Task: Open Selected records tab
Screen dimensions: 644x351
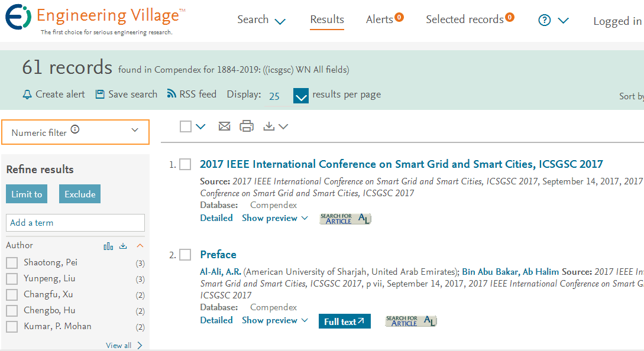Action: click(464, 19)
